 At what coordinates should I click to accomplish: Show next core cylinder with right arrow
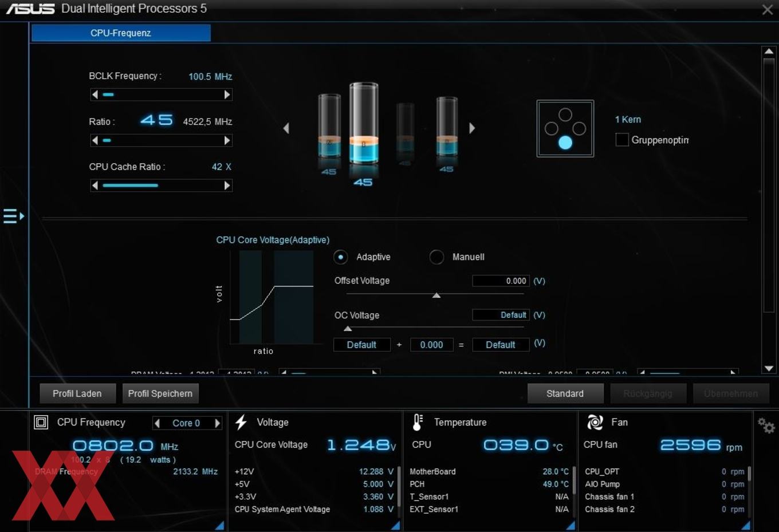coord(472,128)
